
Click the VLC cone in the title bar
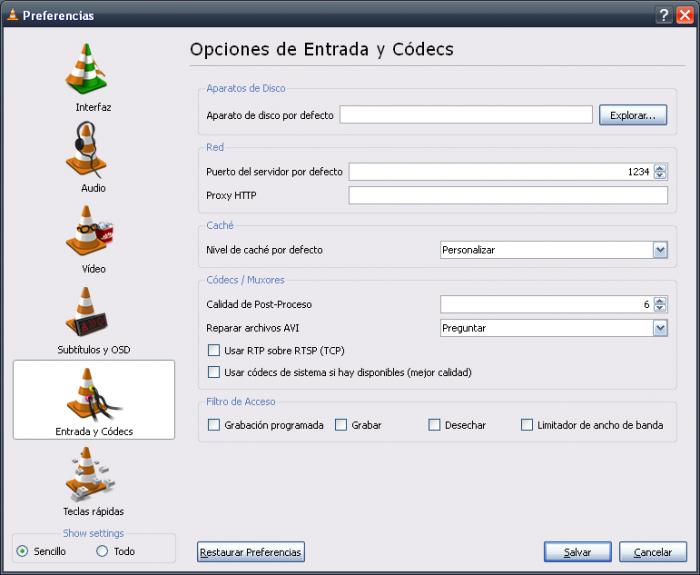point(12,15)
